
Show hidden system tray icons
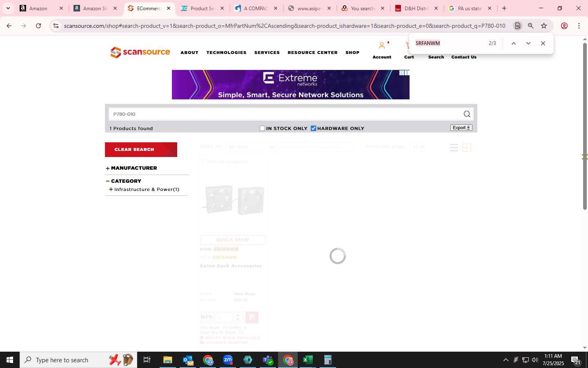506,360
